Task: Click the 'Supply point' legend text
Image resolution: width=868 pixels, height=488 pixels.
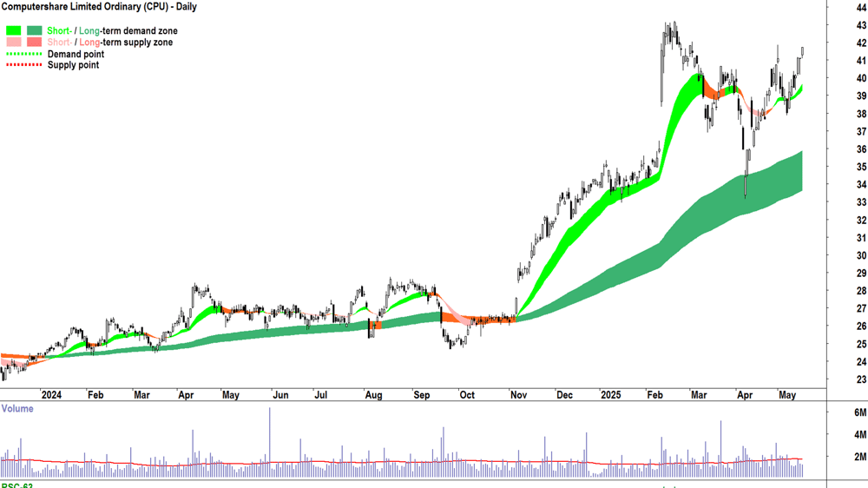Action: pos(73,65)
